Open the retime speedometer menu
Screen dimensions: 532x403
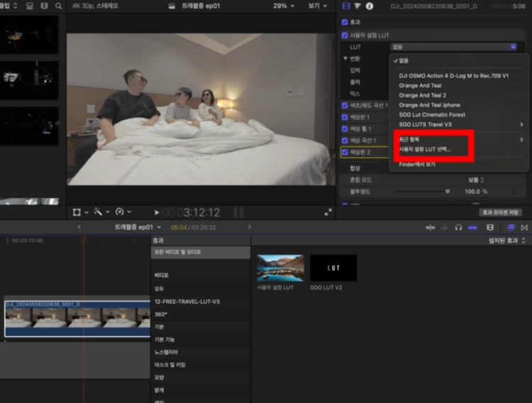[122, 212]
